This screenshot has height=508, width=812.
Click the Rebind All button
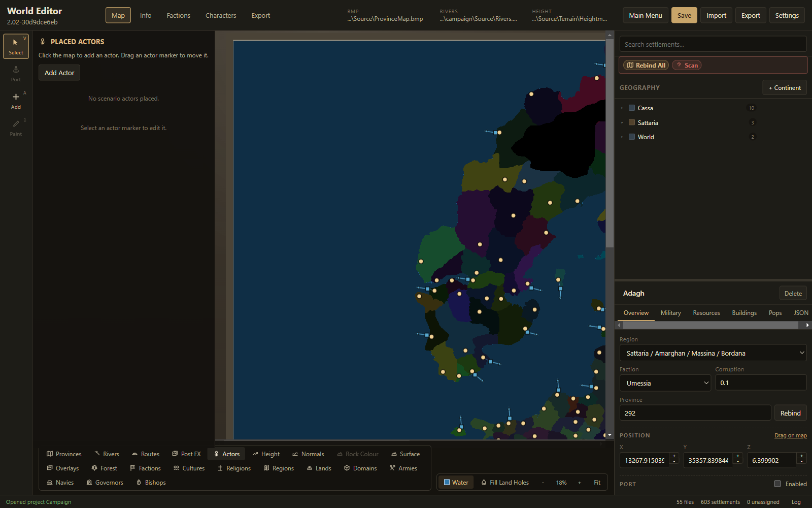click(x=646, y=65)
